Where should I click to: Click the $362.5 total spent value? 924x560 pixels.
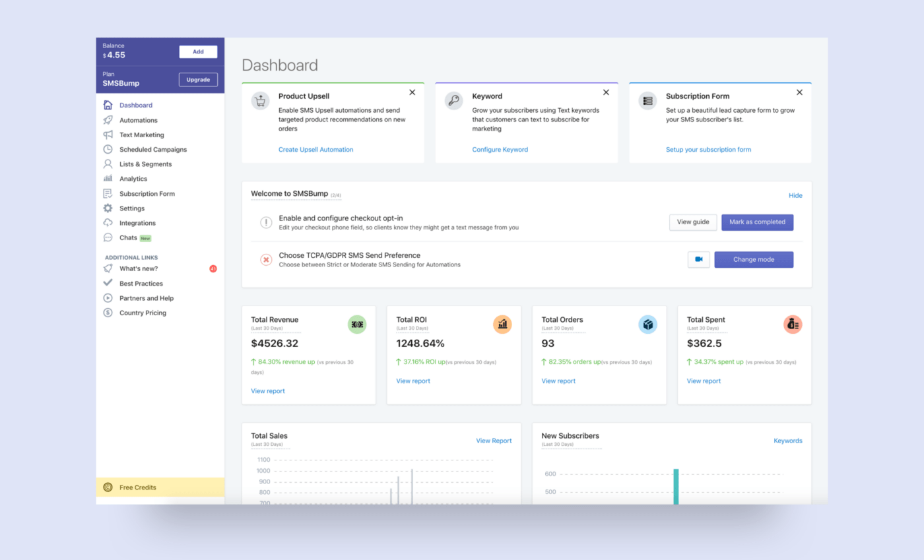704,344
